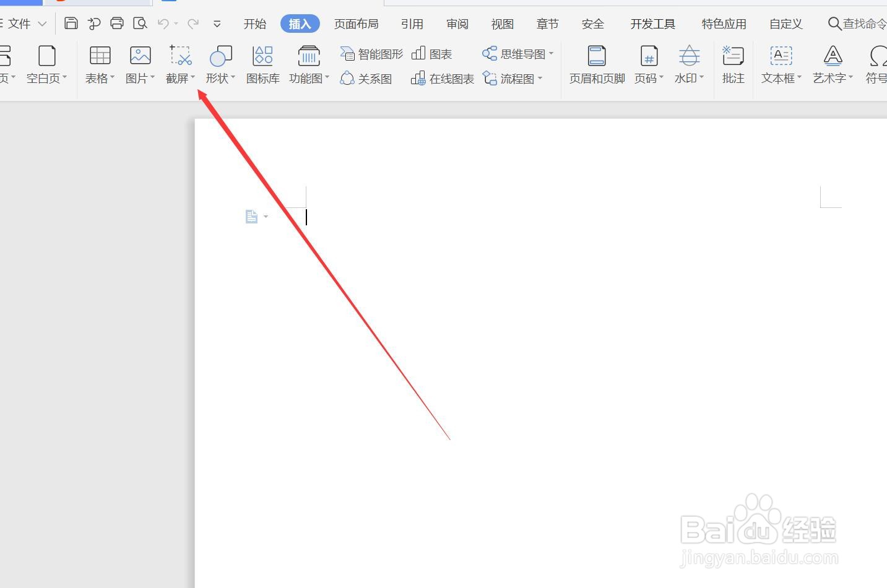
Task: Open the File (文件) menu
Action: [x=19, y=24]
